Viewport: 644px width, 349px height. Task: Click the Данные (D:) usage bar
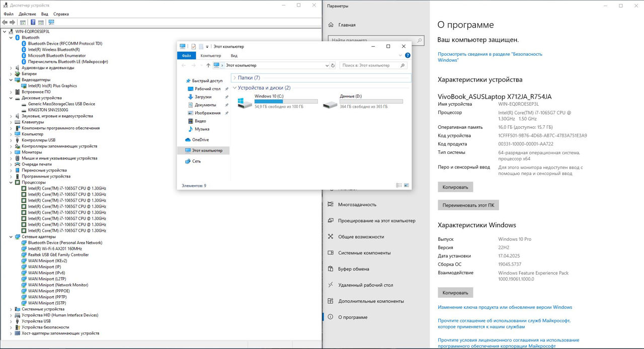(x=371, y=101)
